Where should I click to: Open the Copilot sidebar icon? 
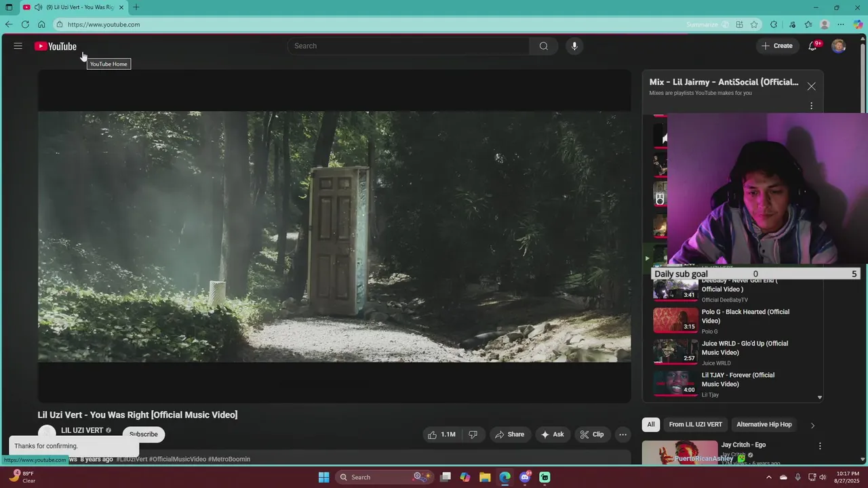[x=858, y=24]
